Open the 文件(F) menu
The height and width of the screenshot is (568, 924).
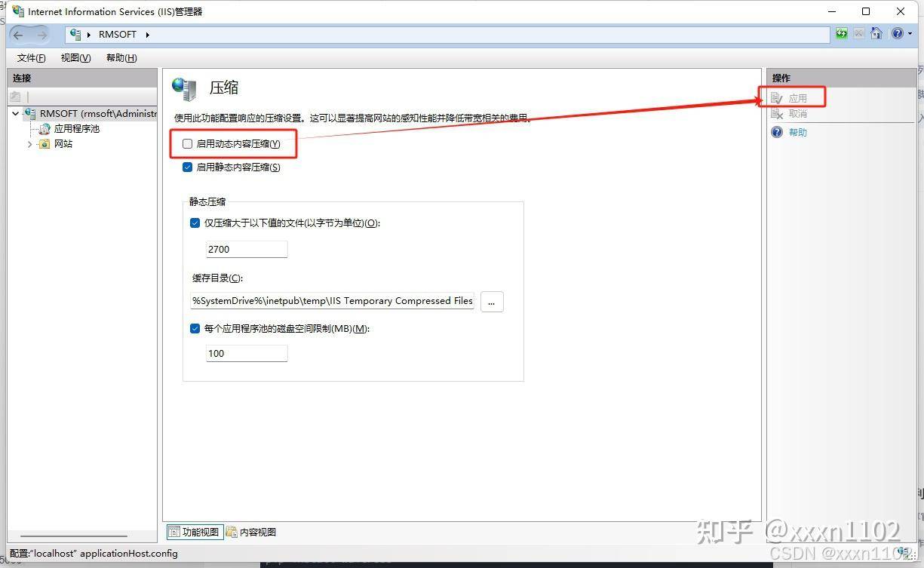coord(32,58)
